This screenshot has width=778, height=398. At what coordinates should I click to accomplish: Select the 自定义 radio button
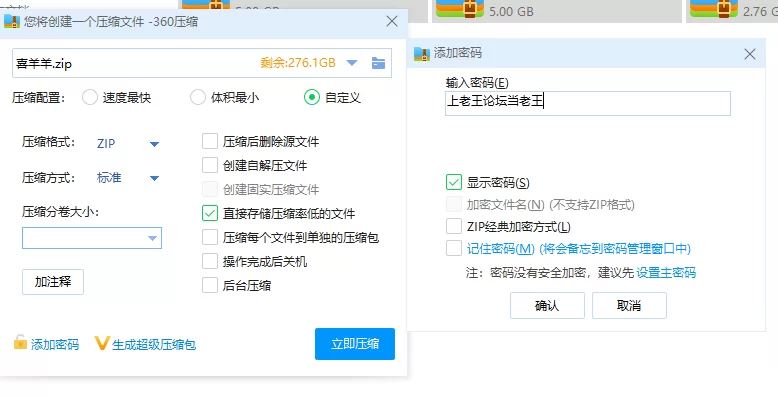pos(312,97)
